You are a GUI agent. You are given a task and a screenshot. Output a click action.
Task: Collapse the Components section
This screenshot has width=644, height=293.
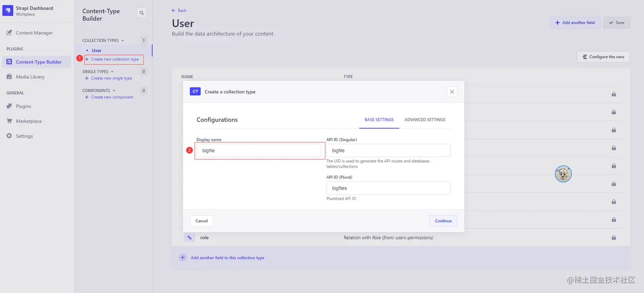[x=99, y=91]
